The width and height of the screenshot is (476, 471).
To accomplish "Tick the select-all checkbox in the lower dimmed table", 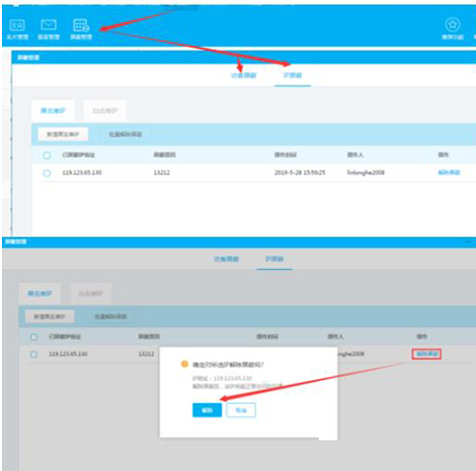I will (34, 337).
